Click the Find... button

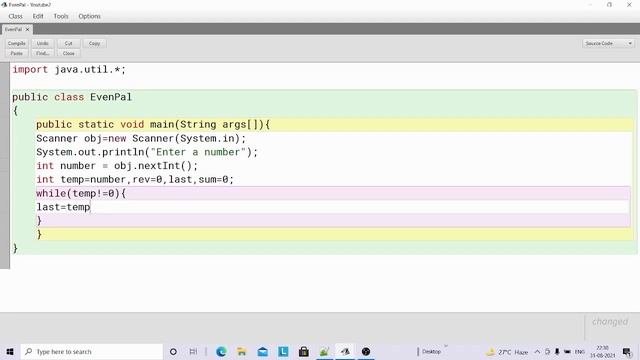(x=42, y=53)
